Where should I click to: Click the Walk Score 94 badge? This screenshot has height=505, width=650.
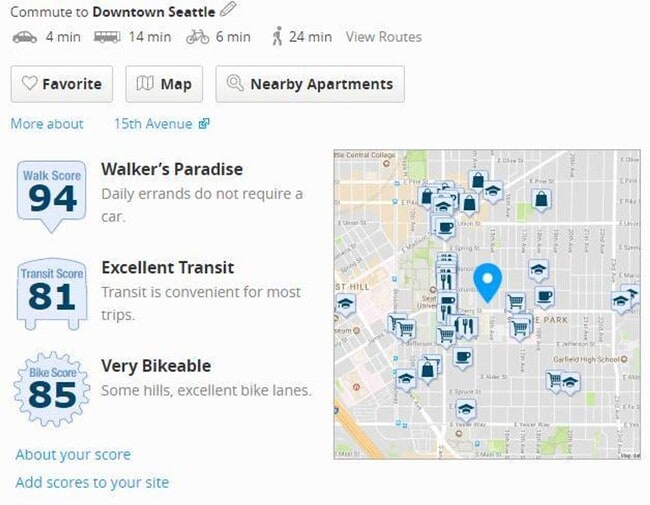pyautogui.click(x=52, y=197)
